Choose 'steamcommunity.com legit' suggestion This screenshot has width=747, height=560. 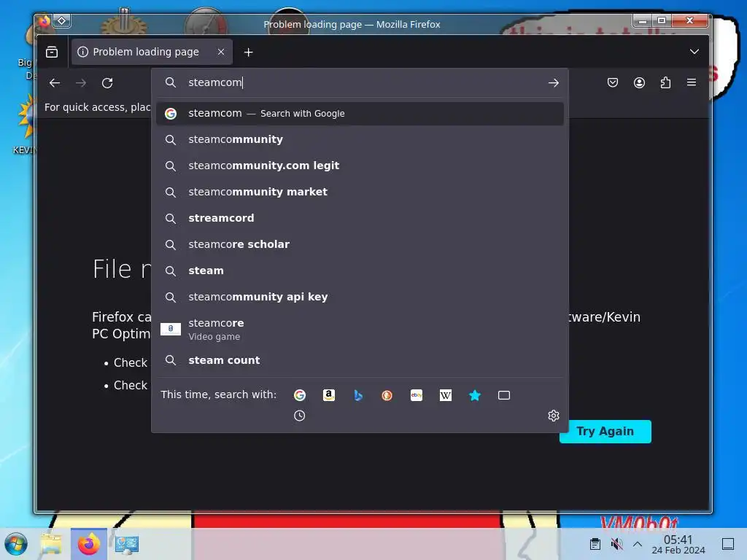click(360, 166)
